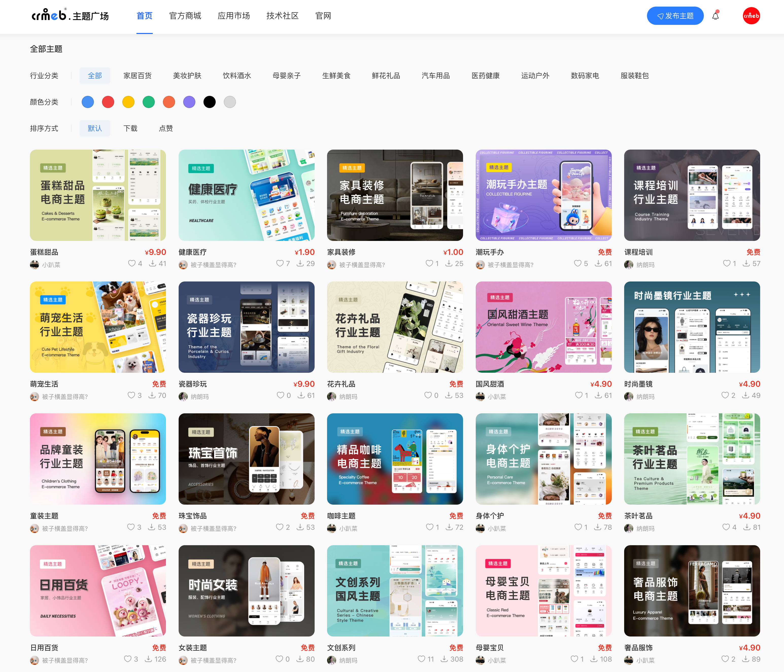Click the red crmeb user avatar
The width and height of the screenshot is (784, 672).
(751, 16)
